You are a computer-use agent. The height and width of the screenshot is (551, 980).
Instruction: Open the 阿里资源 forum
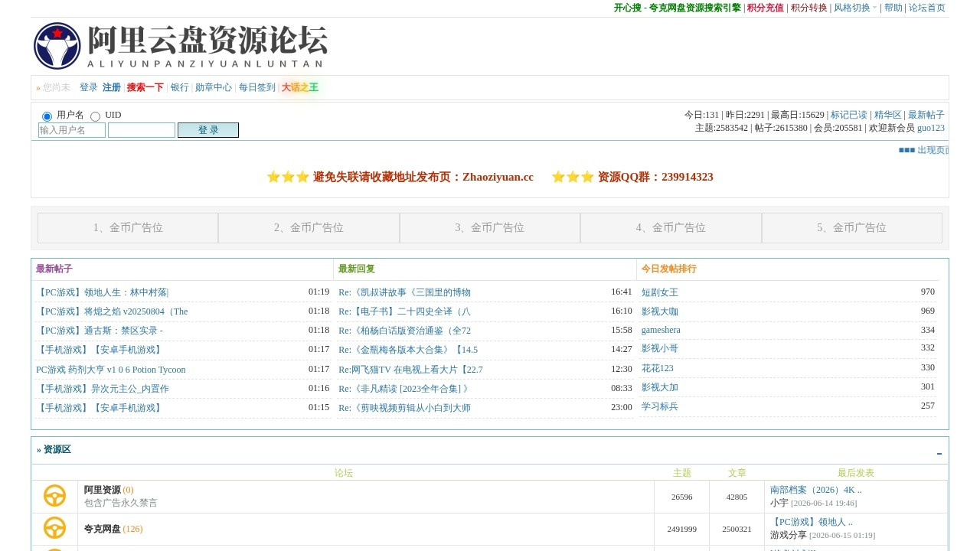pyautogui.click(x=103, y=490)
